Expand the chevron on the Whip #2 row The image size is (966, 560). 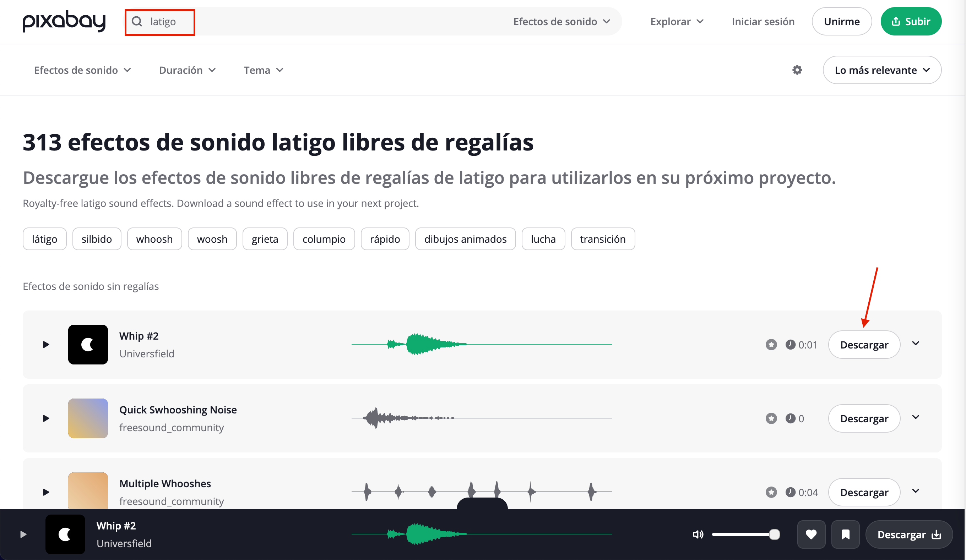point(916,344)
